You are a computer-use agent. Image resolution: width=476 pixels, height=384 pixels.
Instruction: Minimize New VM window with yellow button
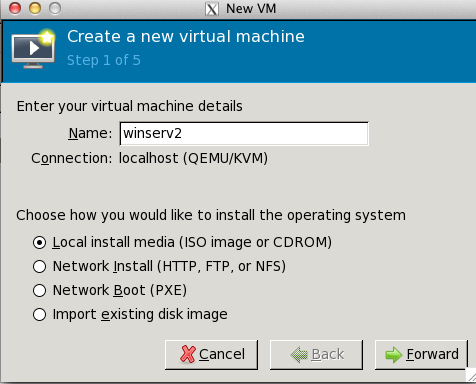tap(35, 8)
